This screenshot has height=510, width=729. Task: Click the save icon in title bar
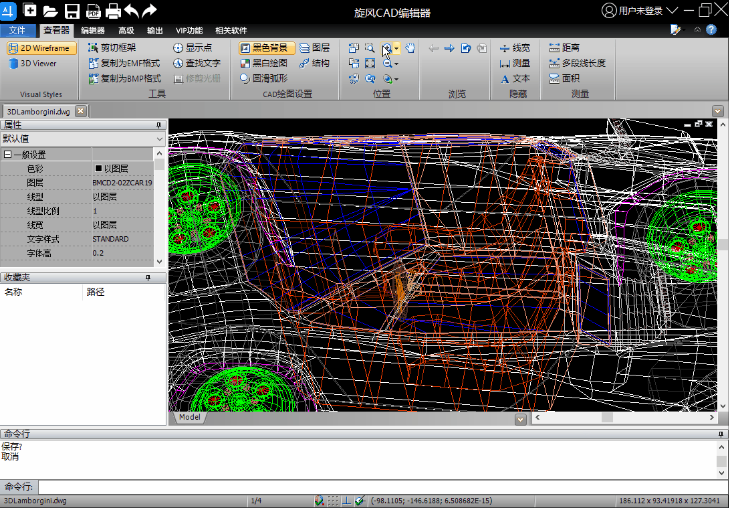72,11
